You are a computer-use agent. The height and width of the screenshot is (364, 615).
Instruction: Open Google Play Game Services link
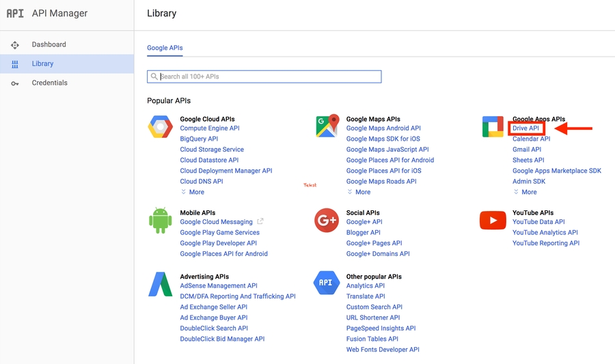[x=219, y=232]
